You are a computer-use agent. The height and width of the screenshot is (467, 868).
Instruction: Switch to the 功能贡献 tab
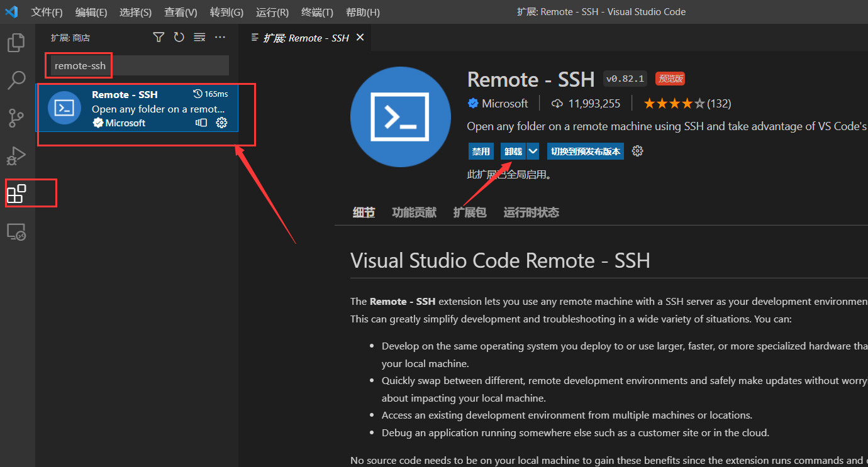click(x=414, y=212)
